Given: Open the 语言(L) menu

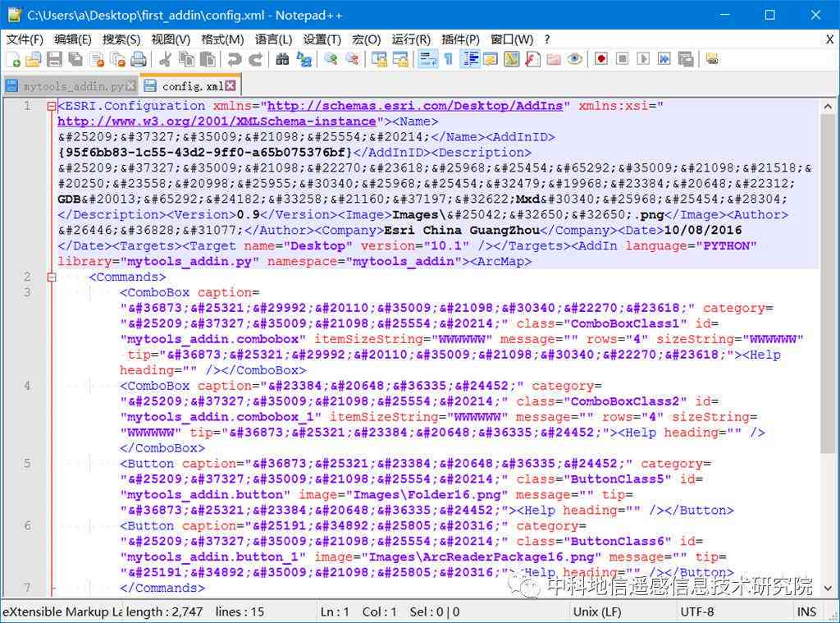Looking at the screenshot, I should [273, 39].
